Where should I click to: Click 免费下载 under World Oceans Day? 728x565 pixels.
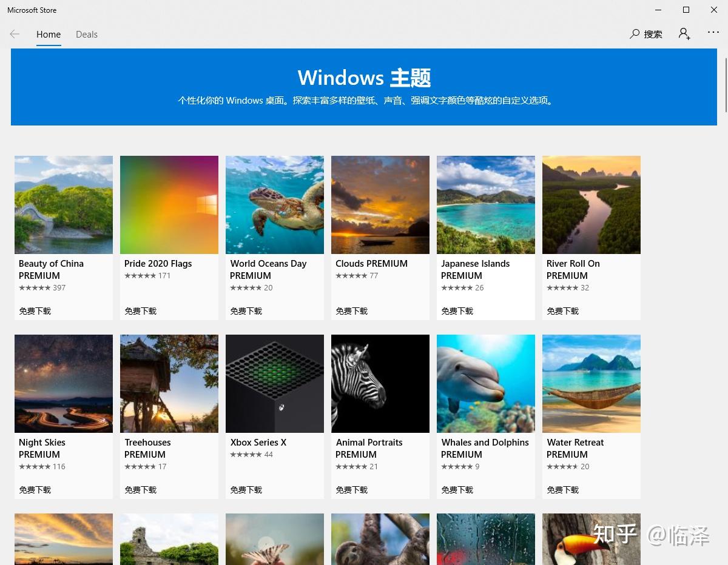tap(246, 311)
